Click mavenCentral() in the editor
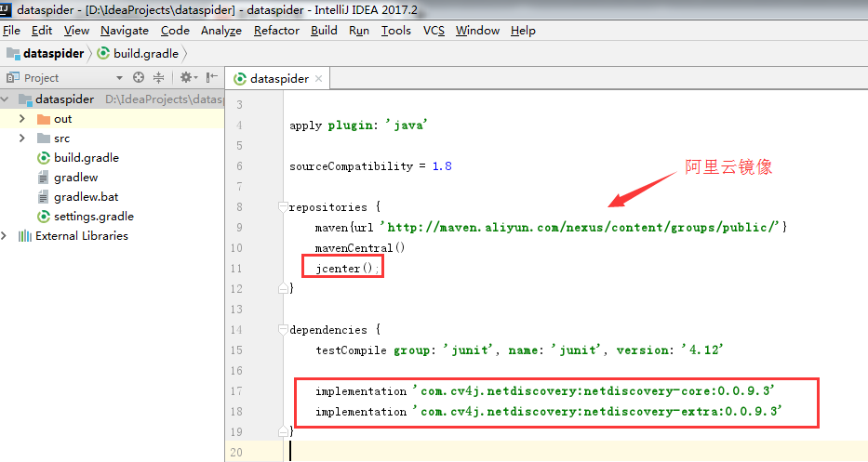Viewport: 868px width, 462px height. (x=360, y=248)
